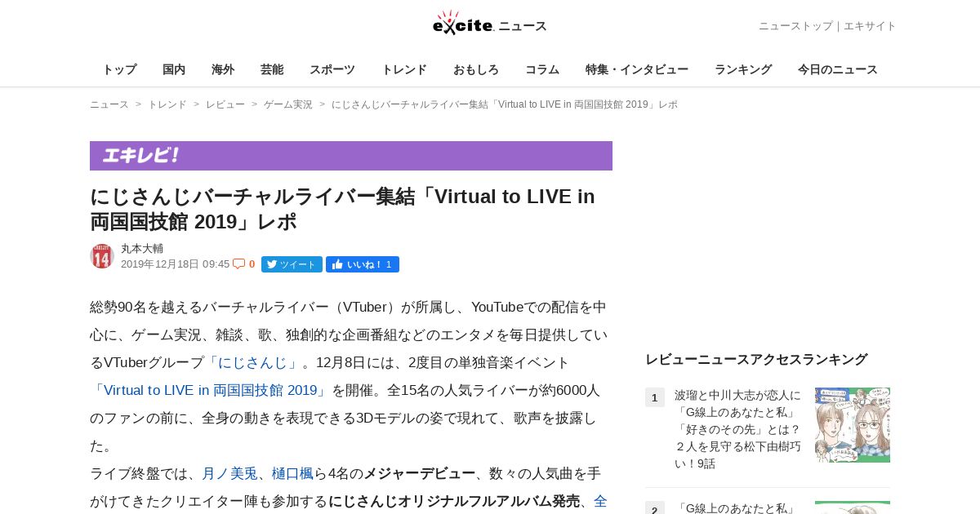
Task: Open the スポーツ news category
Action: (x=332, y=70)
